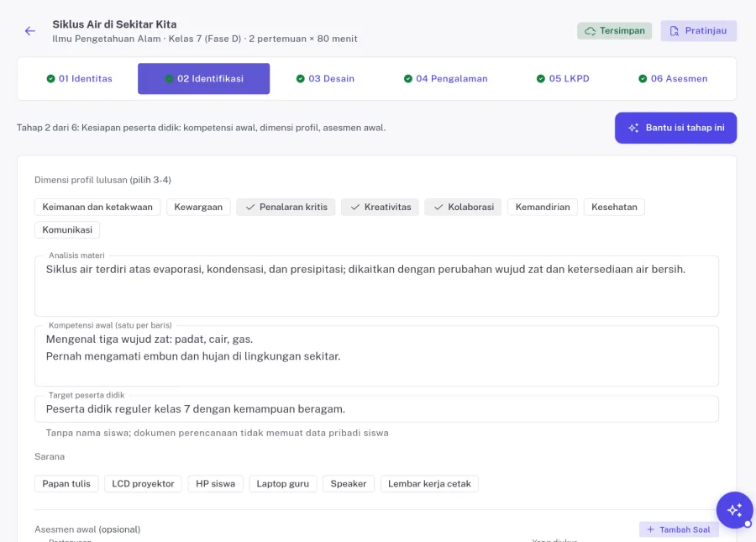Toggle the HP siswa chip
This screenshot has width=756, height=542.
[x=216, y=484]
